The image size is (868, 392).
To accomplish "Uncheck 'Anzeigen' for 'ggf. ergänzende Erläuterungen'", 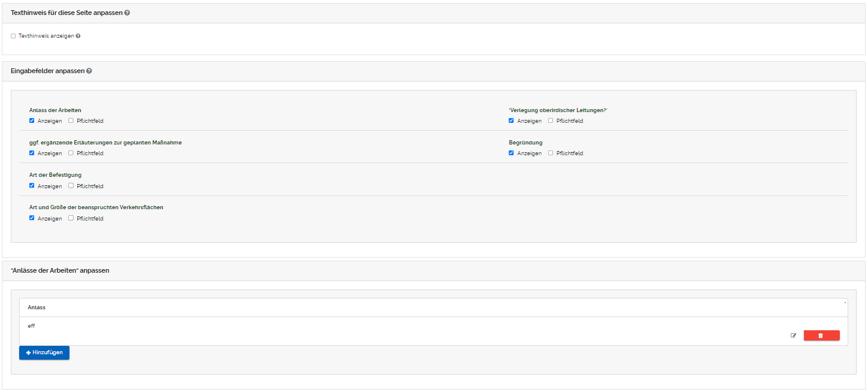I will click(x=32, y=153).
